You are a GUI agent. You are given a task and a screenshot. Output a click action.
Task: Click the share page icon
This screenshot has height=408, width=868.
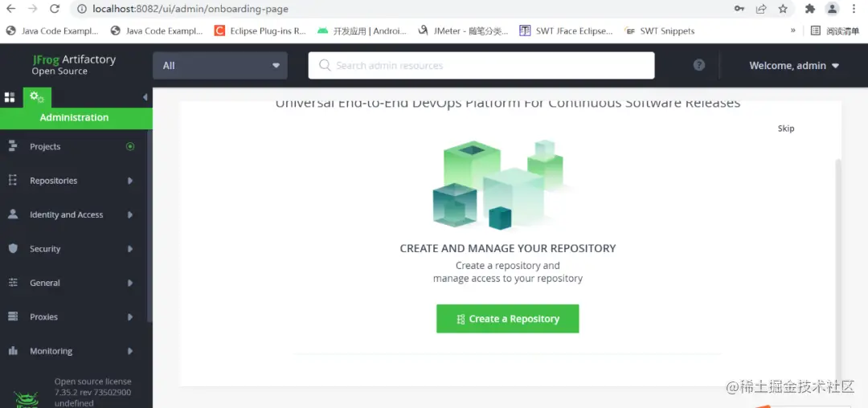coord(761,9)
